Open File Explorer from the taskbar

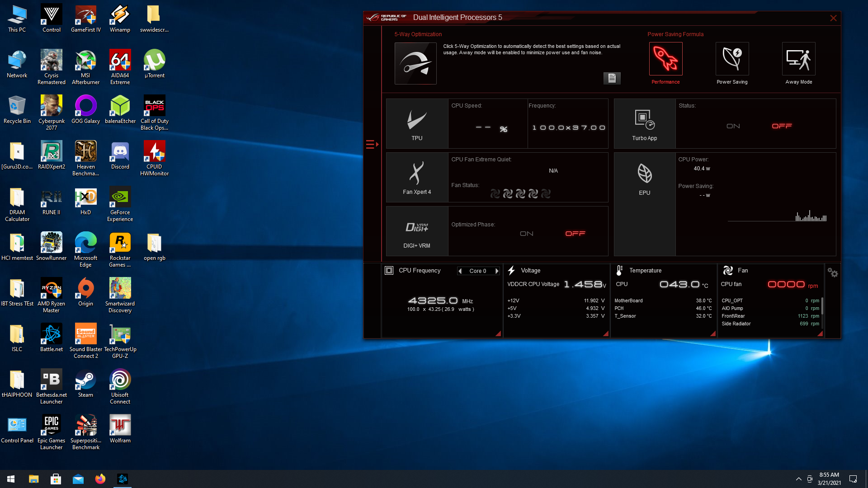click(x=33, y=479)
